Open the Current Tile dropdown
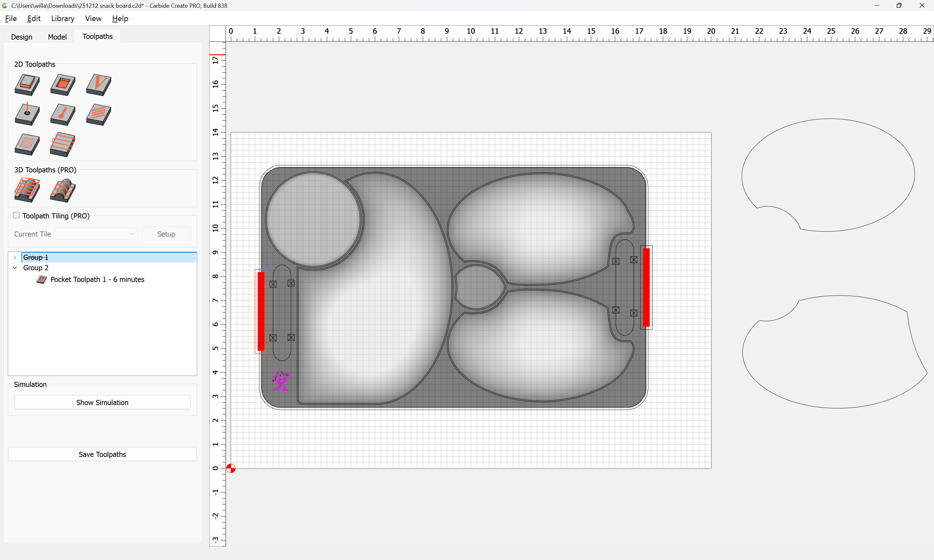This screenshot has width=934, height=560. tap(96, 234)
